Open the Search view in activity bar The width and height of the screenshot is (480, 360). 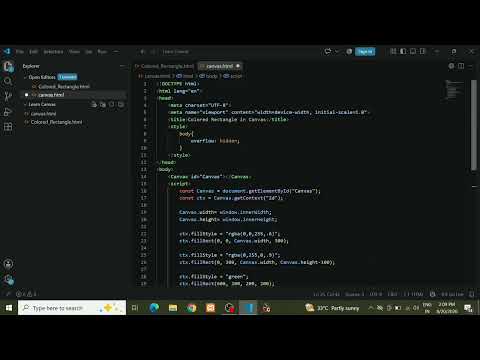(x=8, y=81)
